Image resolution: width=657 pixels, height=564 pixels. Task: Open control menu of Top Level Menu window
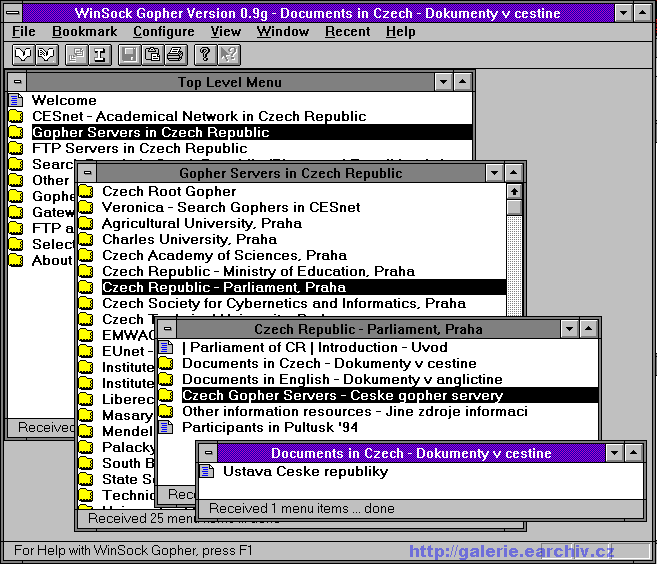(18, 82)
